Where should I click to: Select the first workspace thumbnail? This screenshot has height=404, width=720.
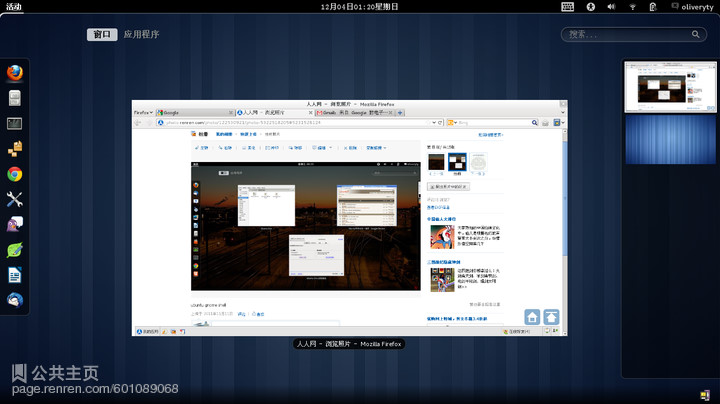click(x=670, y=86)
